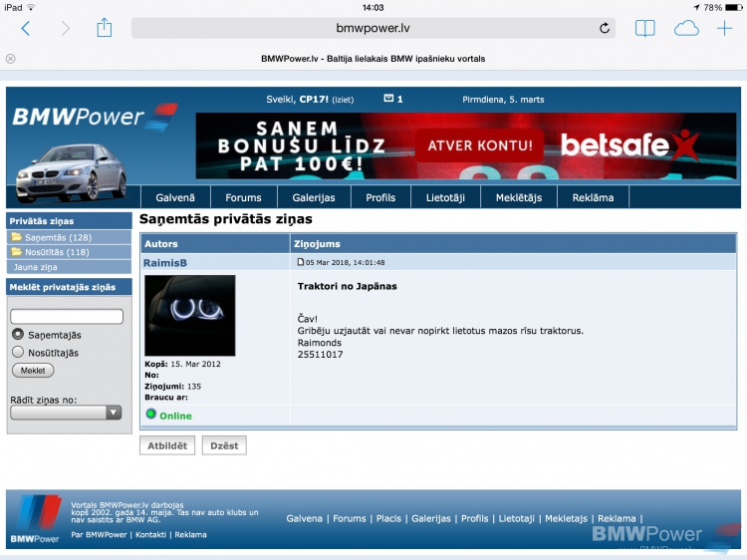Open the Safari share sheet icon
The image size is (747, 560).
[x=104, y=28]
